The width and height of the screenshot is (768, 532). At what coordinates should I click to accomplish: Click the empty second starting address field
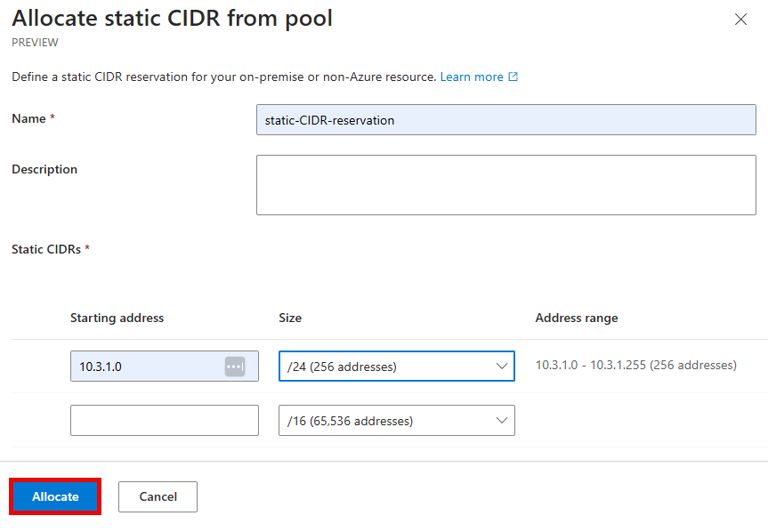[165, 421]
